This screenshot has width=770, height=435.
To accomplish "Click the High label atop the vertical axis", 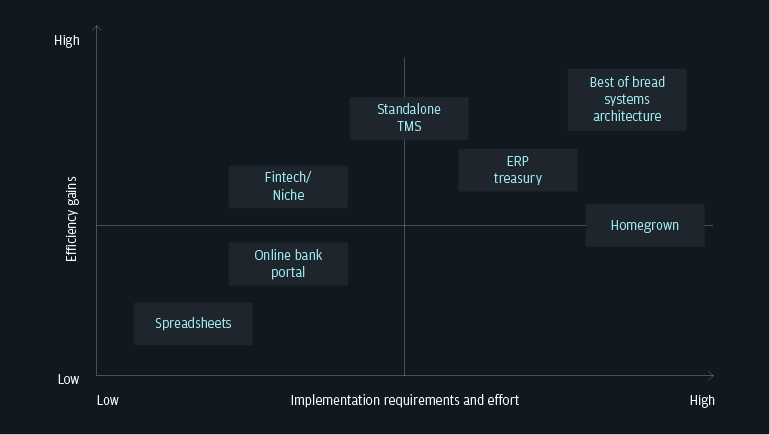I will coord(67,41).
